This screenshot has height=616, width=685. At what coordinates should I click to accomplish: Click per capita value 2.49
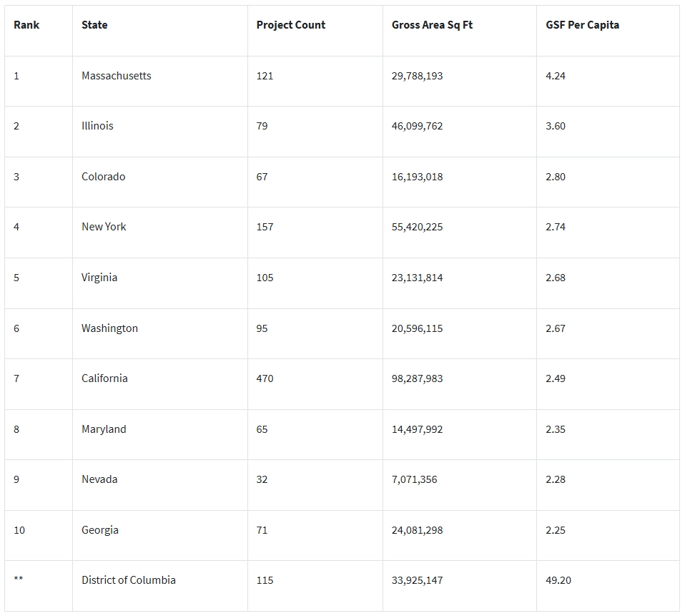pyautogui.click(x=556, y=378)
